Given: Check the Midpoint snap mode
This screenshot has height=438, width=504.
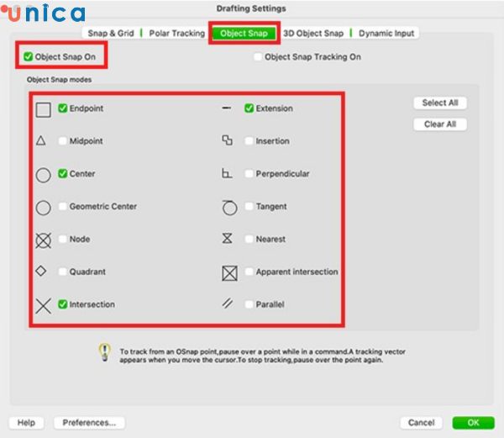Looking at the screenshot, I should (62, 141).
